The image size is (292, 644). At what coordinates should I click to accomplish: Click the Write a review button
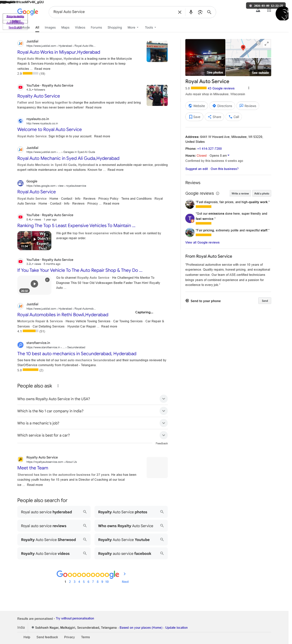tap(240, 194)
